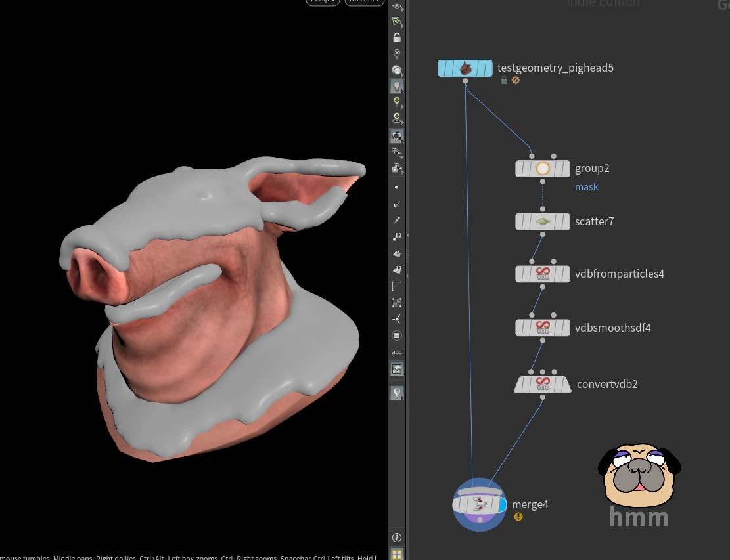This screenshot has height=560, width=730.
Task: Click the orange gear badge under testgeometry_pighead5
Action: pos(515,81)
